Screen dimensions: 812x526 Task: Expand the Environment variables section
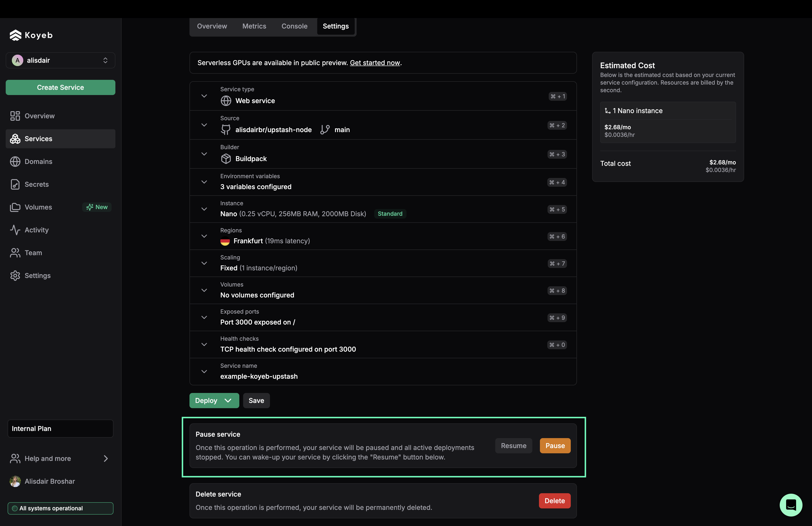coord(203,182)
